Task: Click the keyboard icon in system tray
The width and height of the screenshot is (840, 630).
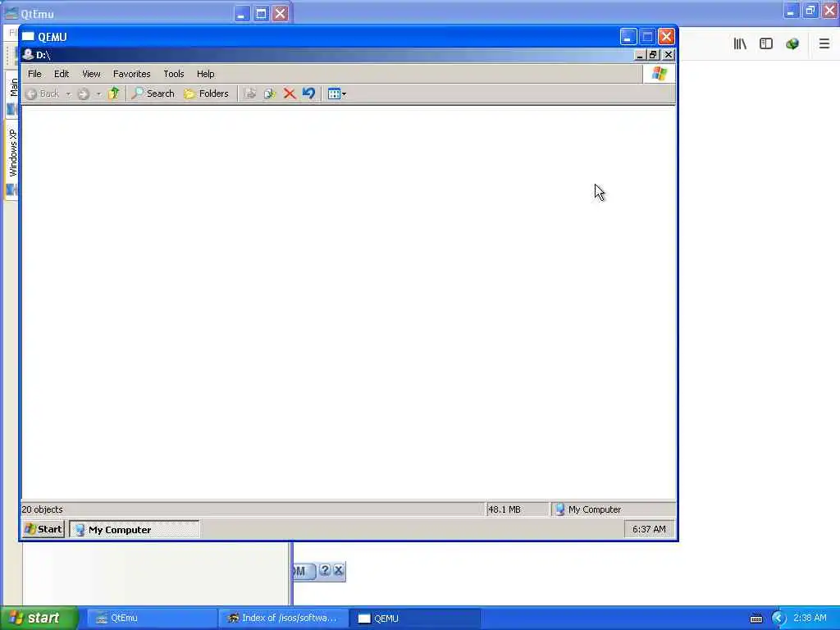Action: [756, 619]
